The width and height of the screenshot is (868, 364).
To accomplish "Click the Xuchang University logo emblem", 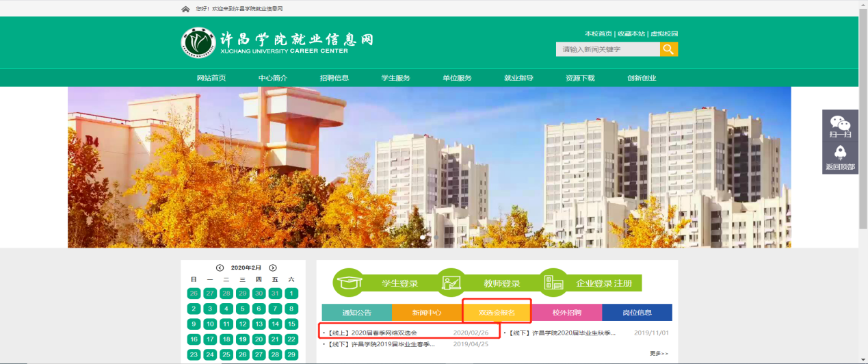I will tap(198, 42).
